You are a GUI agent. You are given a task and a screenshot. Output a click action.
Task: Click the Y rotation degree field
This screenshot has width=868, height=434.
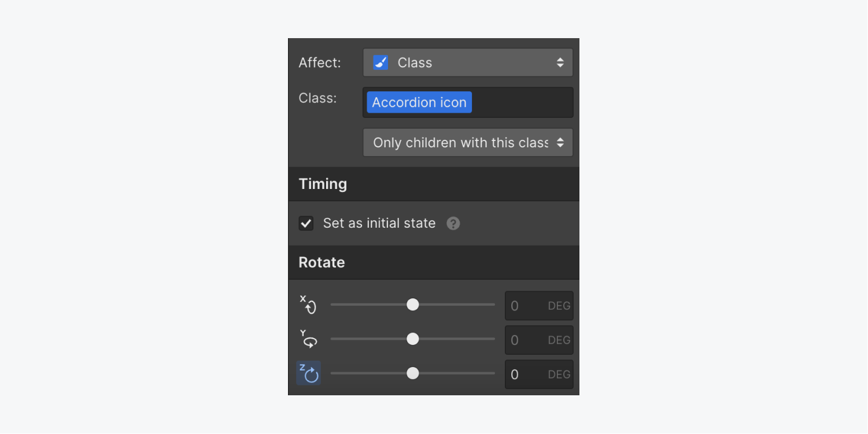539,340
